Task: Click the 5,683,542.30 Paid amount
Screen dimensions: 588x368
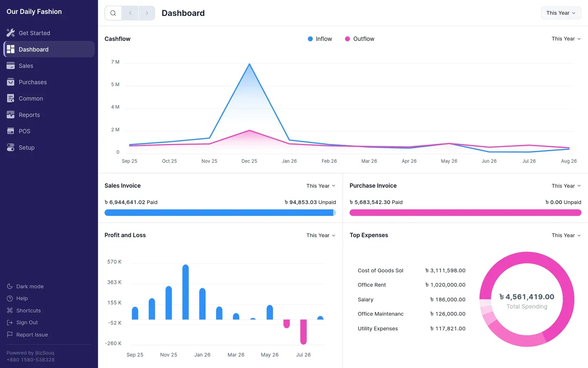Action: tap(376, 202)
